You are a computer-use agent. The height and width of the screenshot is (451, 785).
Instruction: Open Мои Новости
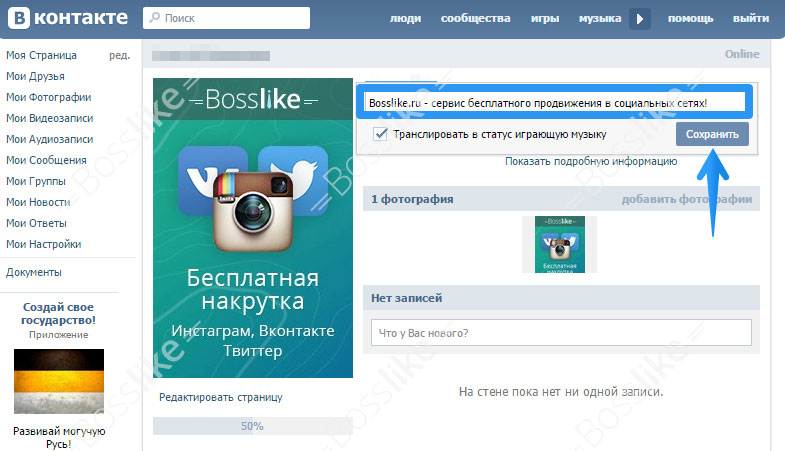point(38,202)
